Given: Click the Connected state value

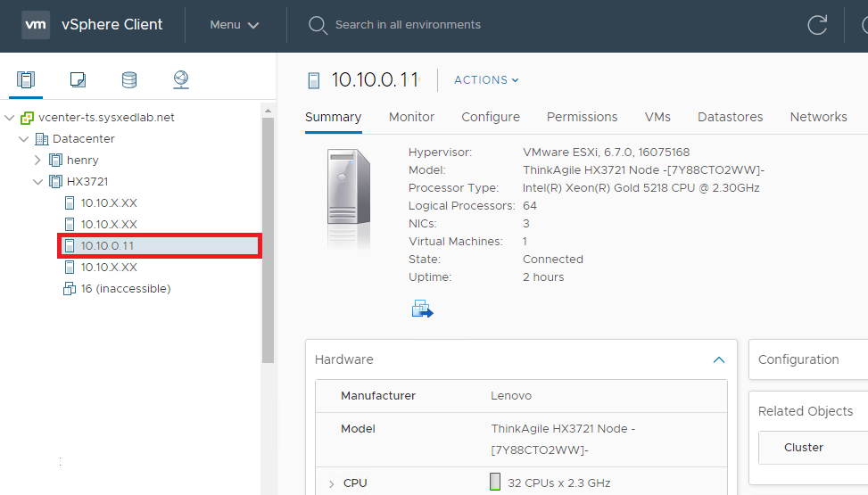Looking at the screenshot, I should tap(552, 260).
